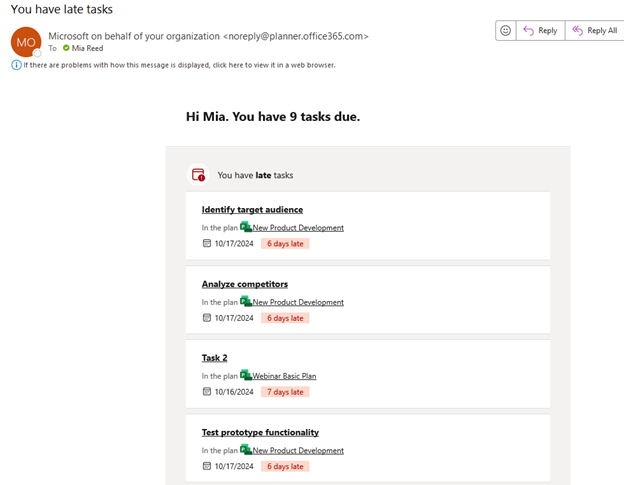
Task: Click the MO sender avatar
Action: [x=25, y=42]
